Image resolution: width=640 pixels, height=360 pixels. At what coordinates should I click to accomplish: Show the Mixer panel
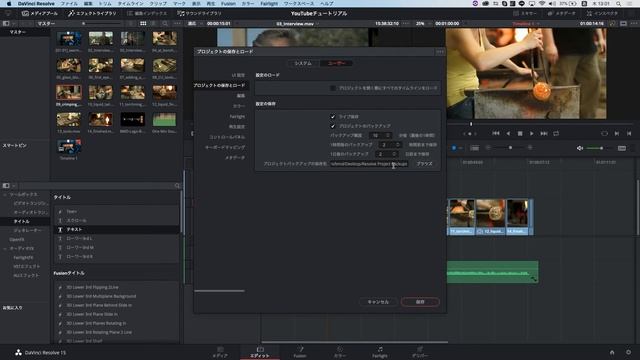524,13
